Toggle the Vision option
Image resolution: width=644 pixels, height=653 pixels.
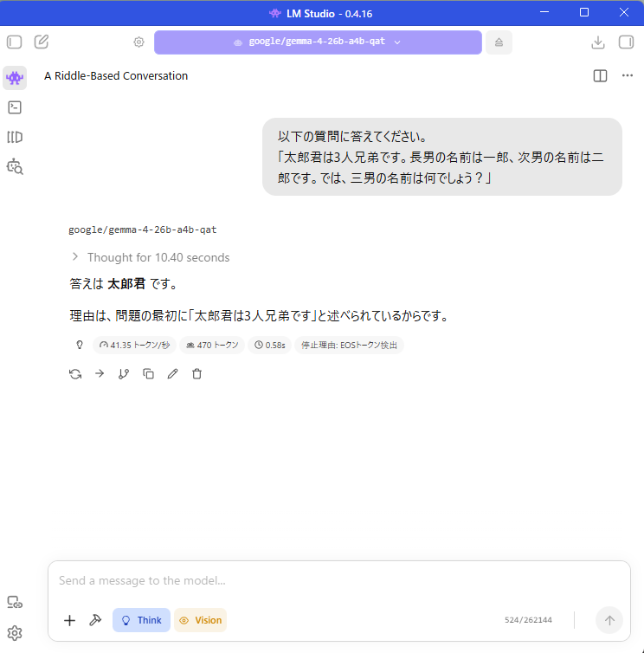pos(200,620)
